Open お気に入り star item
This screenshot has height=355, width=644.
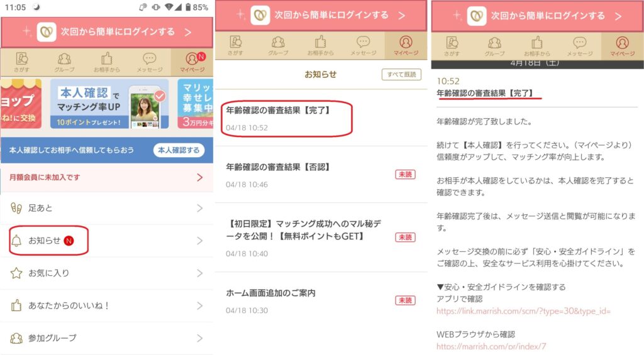(107, 273)
